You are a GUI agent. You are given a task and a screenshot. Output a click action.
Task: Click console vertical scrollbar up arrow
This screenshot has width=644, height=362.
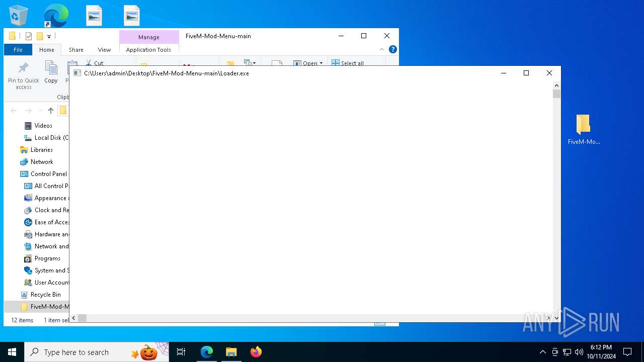point(556,85)
